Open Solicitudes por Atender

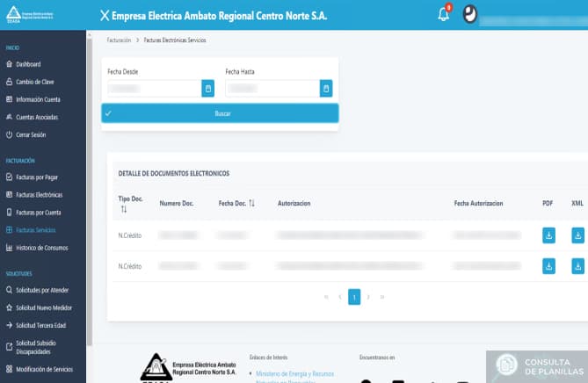tap(37, 290)
